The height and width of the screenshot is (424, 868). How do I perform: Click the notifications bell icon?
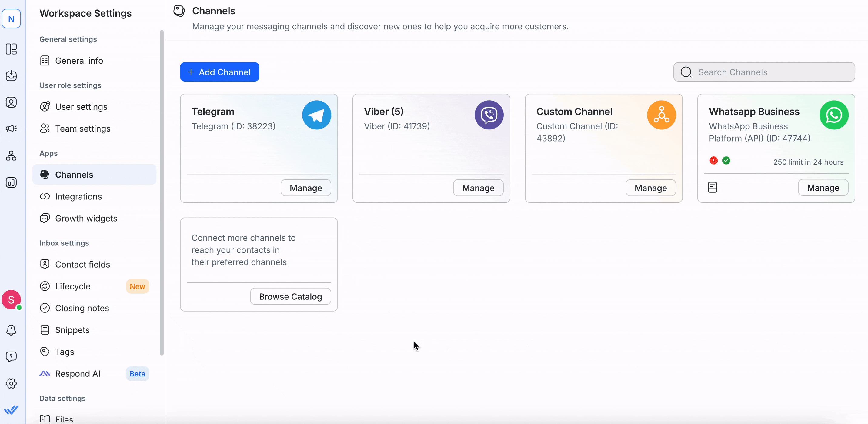[12, 330]
